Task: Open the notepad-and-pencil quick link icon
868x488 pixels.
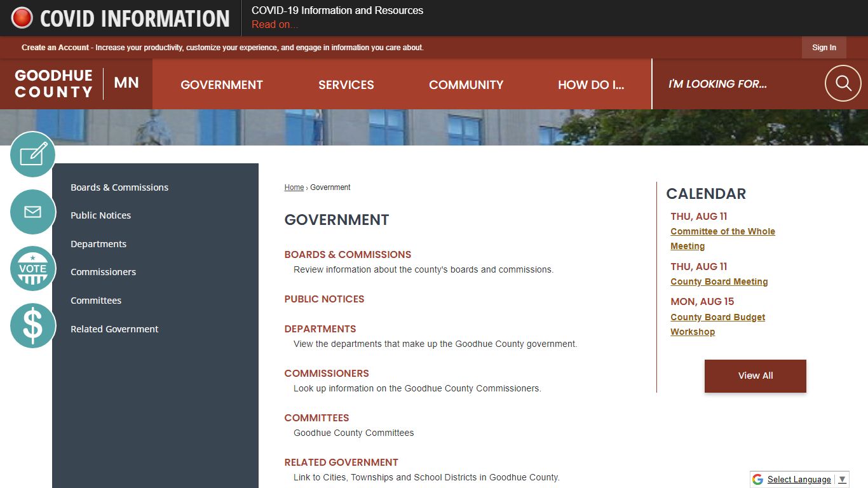Action: (x=33, y=154)
